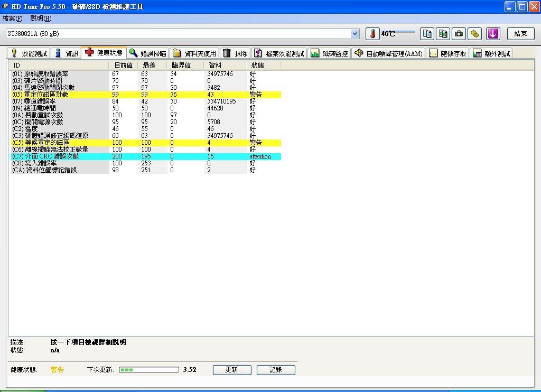
Task: Click the data value 334710195
Action: tap(221, 101)
